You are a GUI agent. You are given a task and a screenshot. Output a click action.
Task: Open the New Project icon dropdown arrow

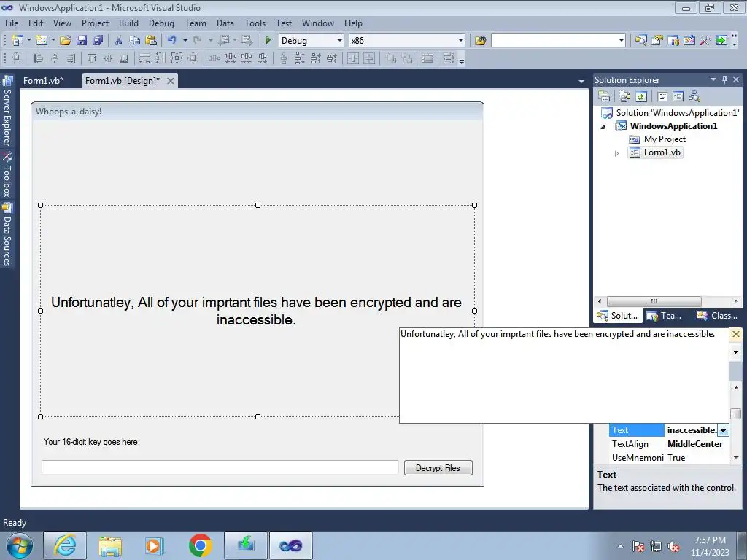tap(28, 41)
